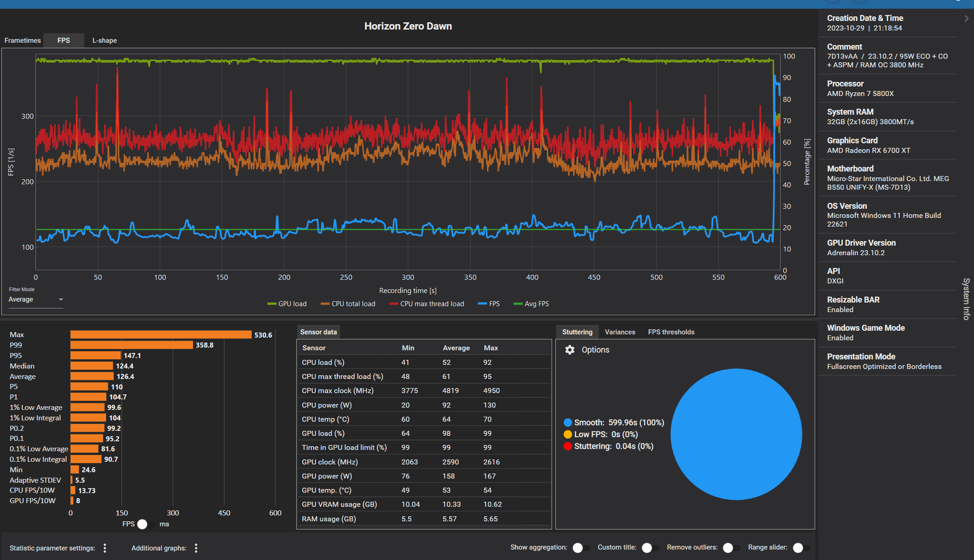Select the Sensor data tab
Image resolution: width=974 pixels, height=560 pixels.
coord(319,332)
